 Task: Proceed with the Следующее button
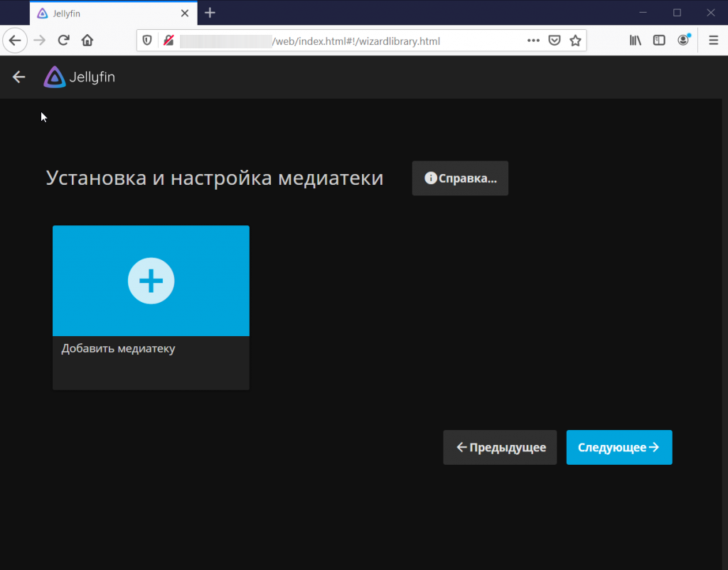(619, 447)
